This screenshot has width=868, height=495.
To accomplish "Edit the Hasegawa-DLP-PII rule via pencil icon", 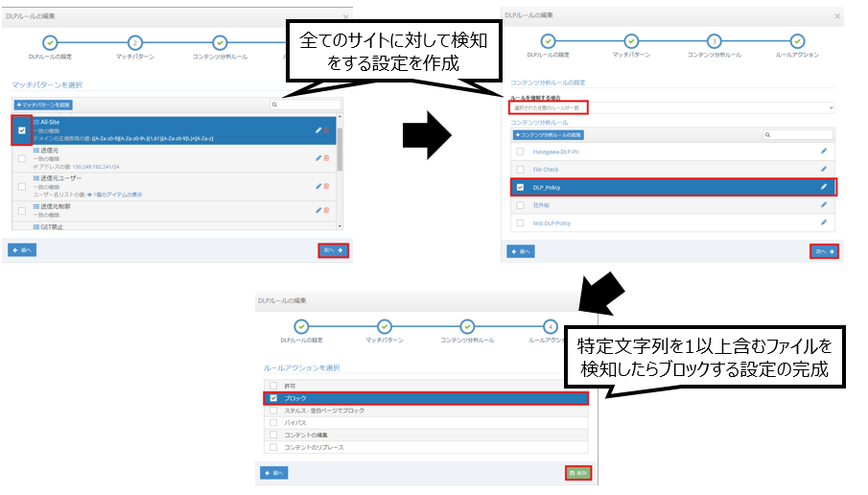I will (824, 152).
